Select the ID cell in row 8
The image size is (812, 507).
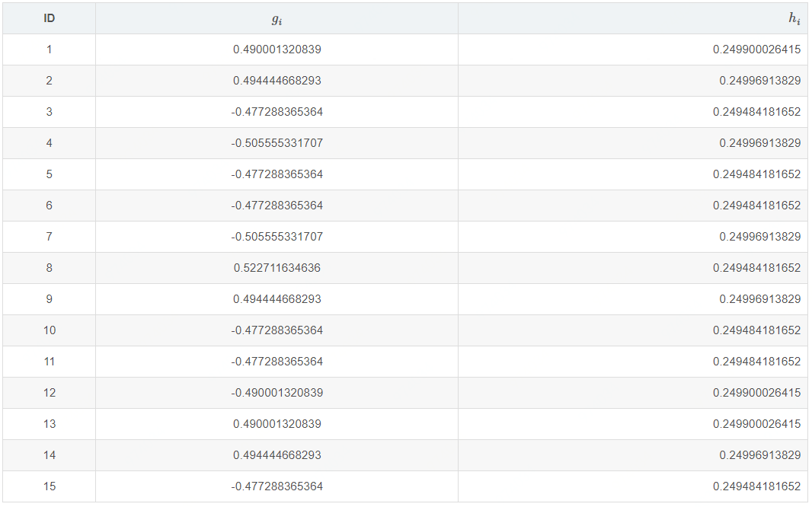coord(50,268)
